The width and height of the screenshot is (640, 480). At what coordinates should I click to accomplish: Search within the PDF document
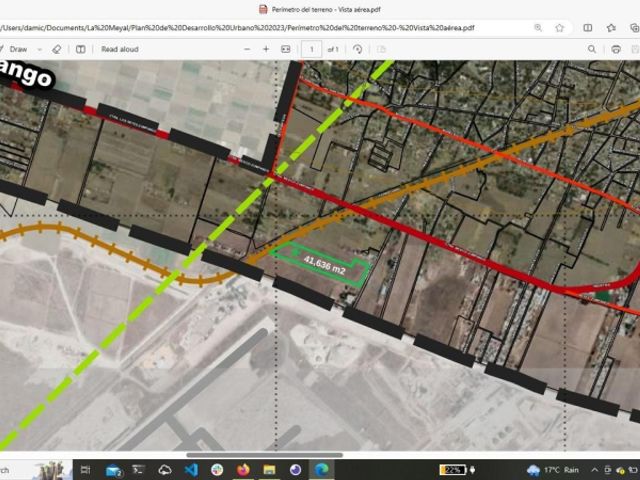592,49
